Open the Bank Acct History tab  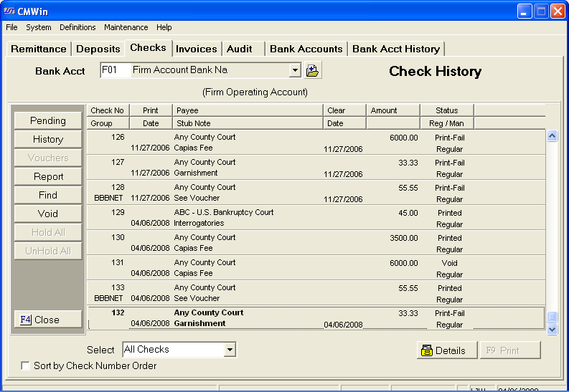coord(396,49)
